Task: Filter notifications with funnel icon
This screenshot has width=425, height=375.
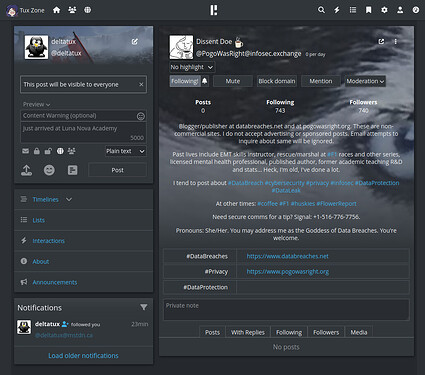Action: click(x=143, y=307)
